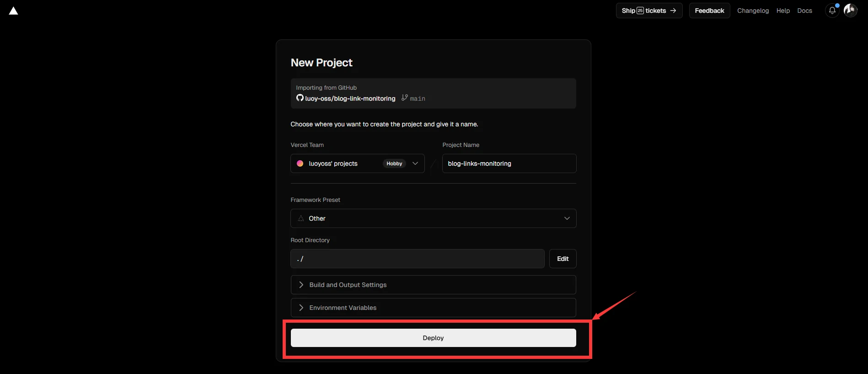The height and width of the screenshot is (374, 868).
Task: Click the team avatar gradient circle
Action: tap(300, 163)
